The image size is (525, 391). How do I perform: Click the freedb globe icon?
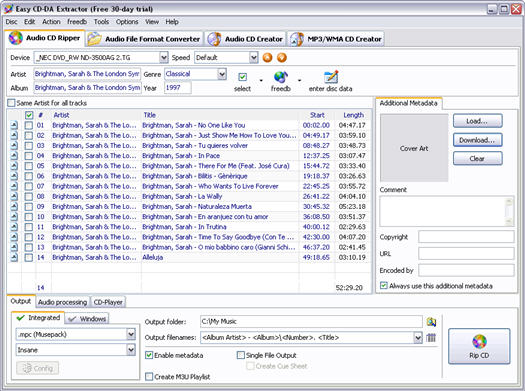(281, 77)
